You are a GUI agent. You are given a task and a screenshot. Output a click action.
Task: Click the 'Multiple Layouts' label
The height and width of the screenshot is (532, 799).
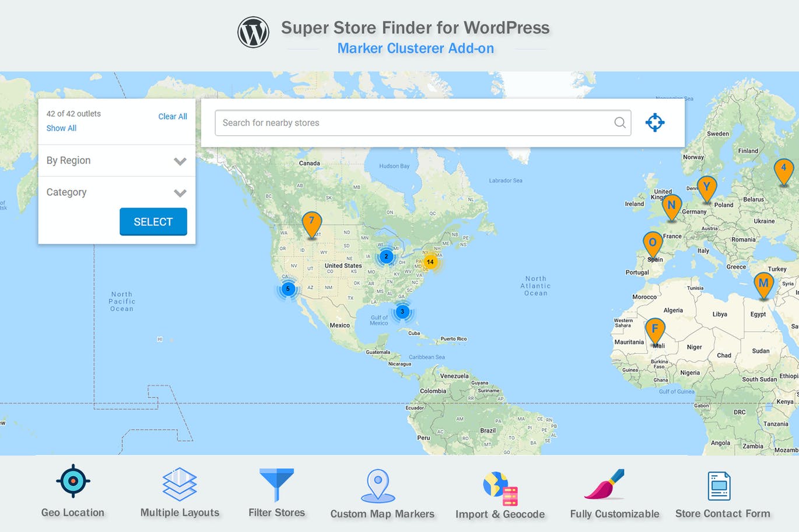(x=180, y=513)
